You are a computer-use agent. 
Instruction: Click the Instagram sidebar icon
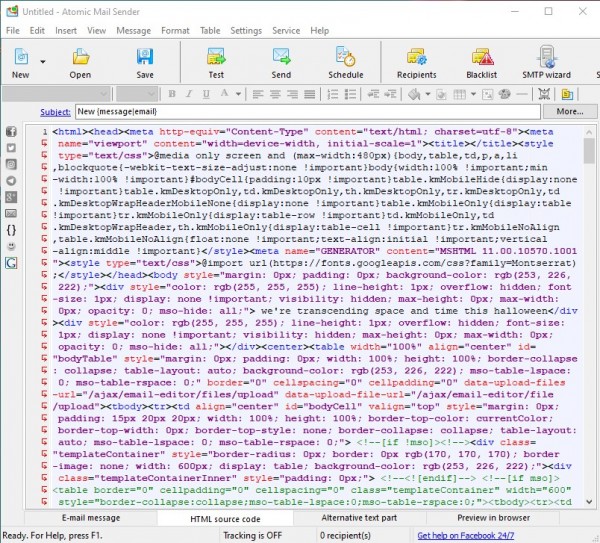(x=11, y=165)
